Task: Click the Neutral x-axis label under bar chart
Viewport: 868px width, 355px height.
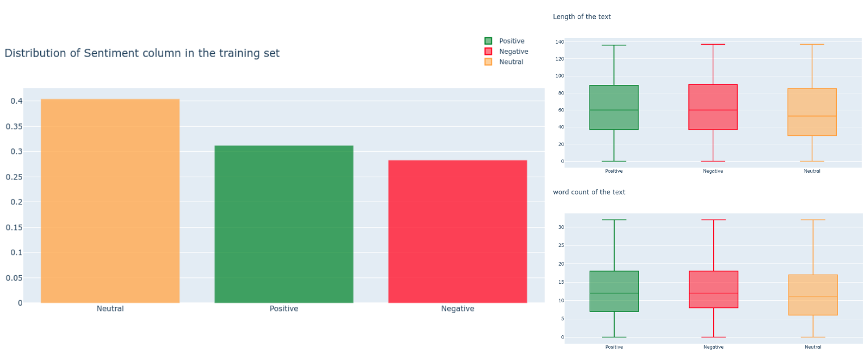Action: pyautogui.click(x=110, y=309)
